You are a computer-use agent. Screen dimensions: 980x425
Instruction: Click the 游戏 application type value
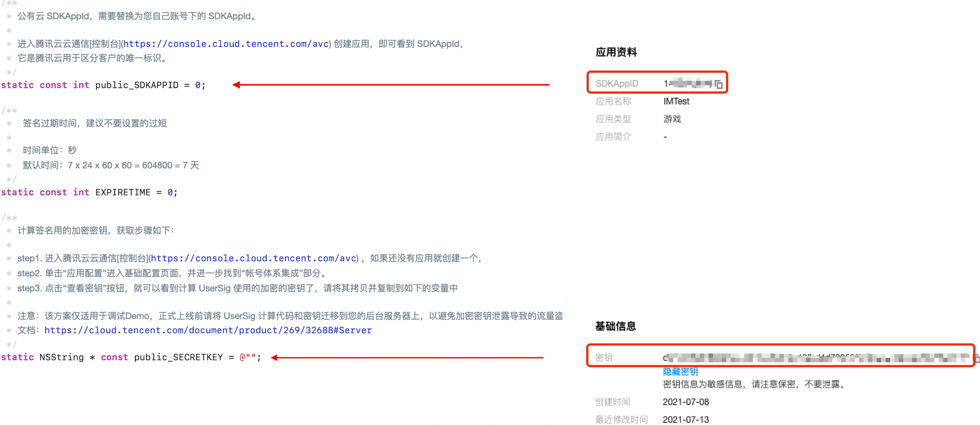672,119
